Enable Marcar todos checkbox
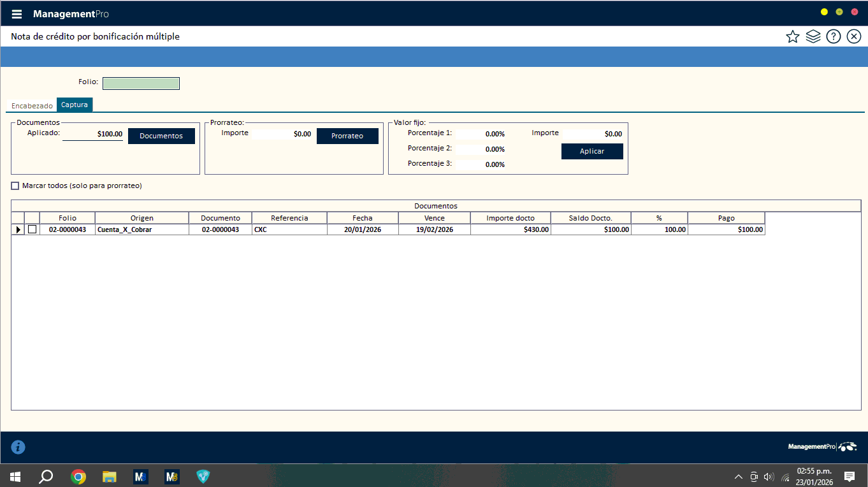The width and height of the screenshot is (868, 487). [15, 186]
